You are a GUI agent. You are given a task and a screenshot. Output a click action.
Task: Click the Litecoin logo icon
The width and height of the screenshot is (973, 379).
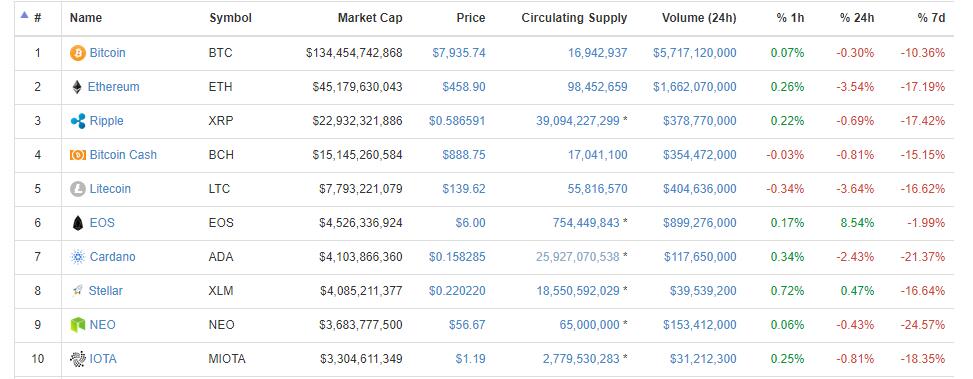click(x=78, y=189)
